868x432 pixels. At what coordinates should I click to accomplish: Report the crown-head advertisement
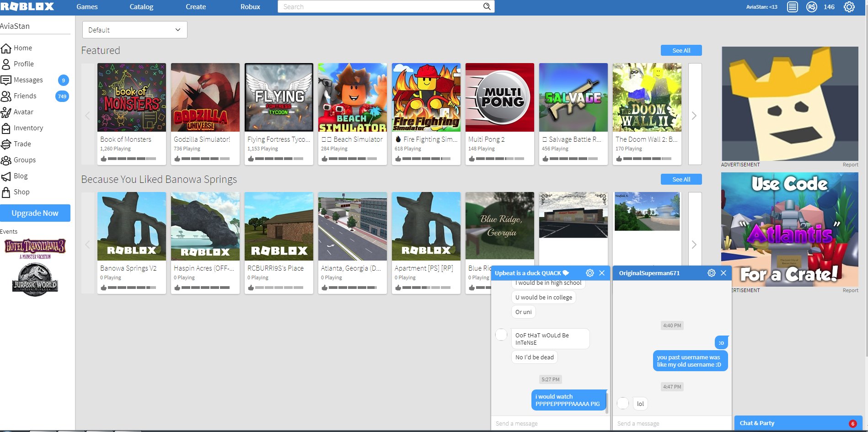click(850, 165)
